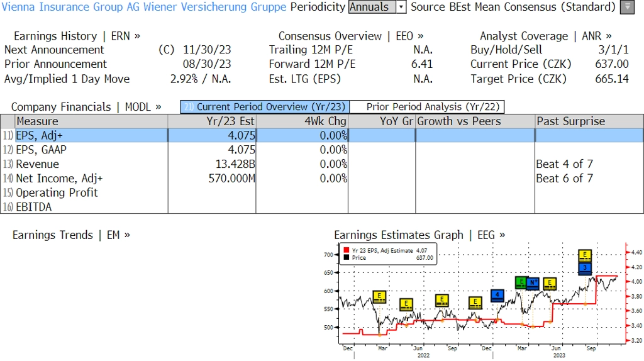Image resolution: width=644 pixels, height=361 pixels.
Task: Click the 4Wk Chg column header
Action: pos(302,121)
